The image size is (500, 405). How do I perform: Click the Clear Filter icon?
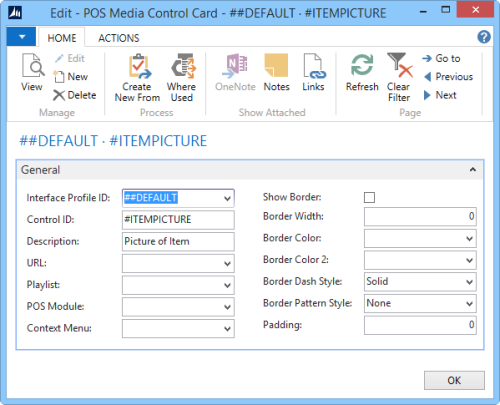(x=400, y=65)
